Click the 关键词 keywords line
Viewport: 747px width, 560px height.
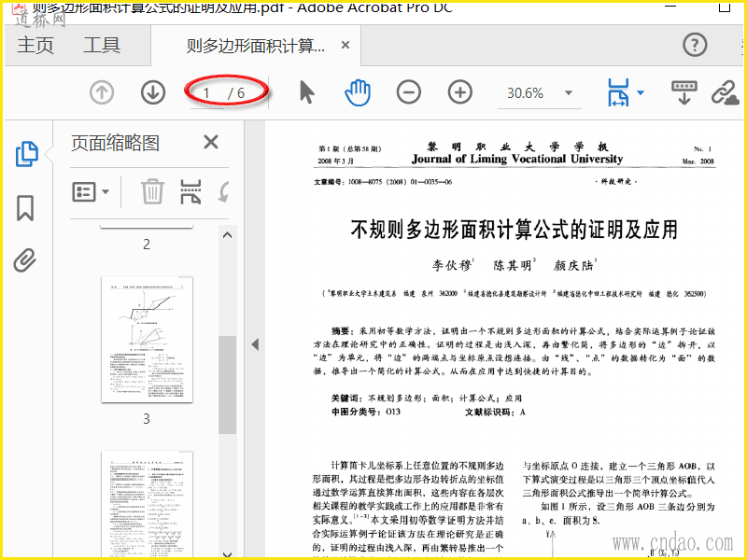tap(427, 399)
